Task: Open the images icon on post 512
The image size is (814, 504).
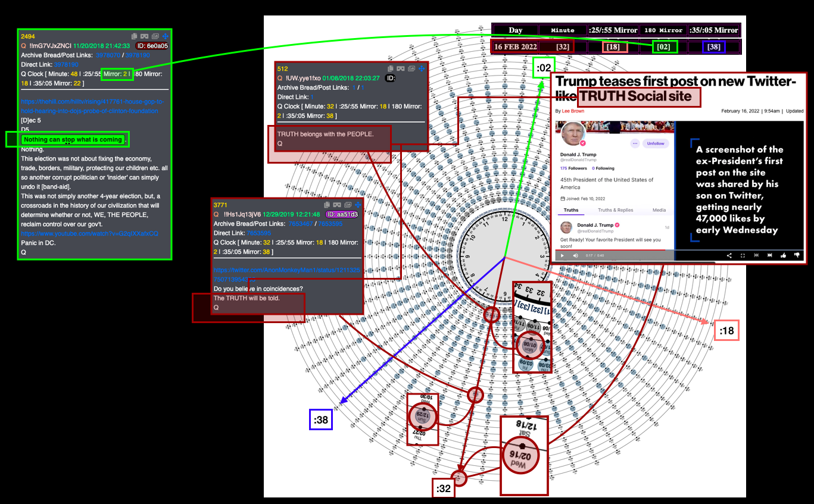Action: (411, 69)
